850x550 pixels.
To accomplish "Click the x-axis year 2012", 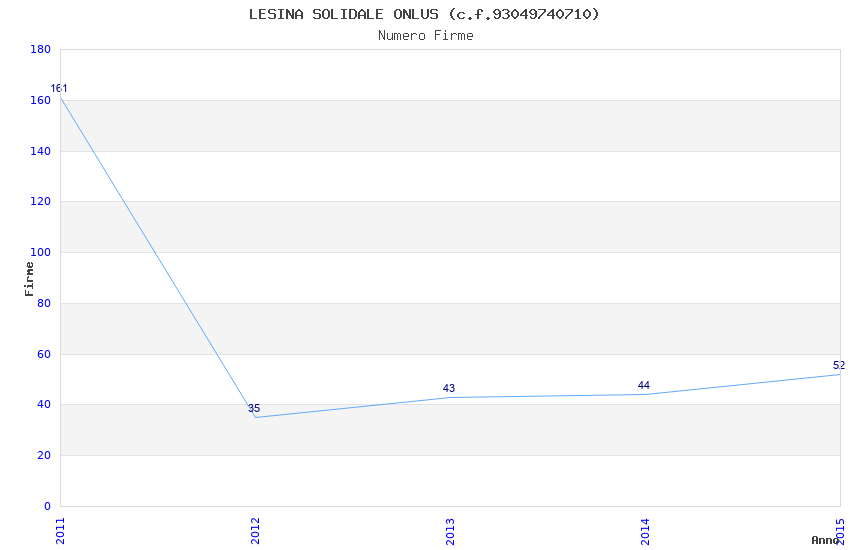I will [255, 531].
